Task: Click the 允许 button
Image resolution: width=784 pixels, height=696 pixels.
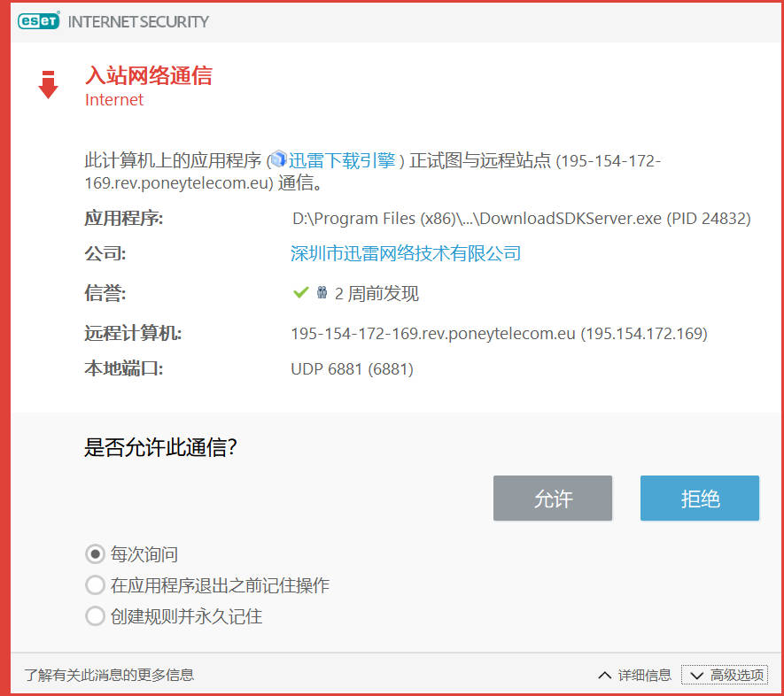Action: pos(553,498)
